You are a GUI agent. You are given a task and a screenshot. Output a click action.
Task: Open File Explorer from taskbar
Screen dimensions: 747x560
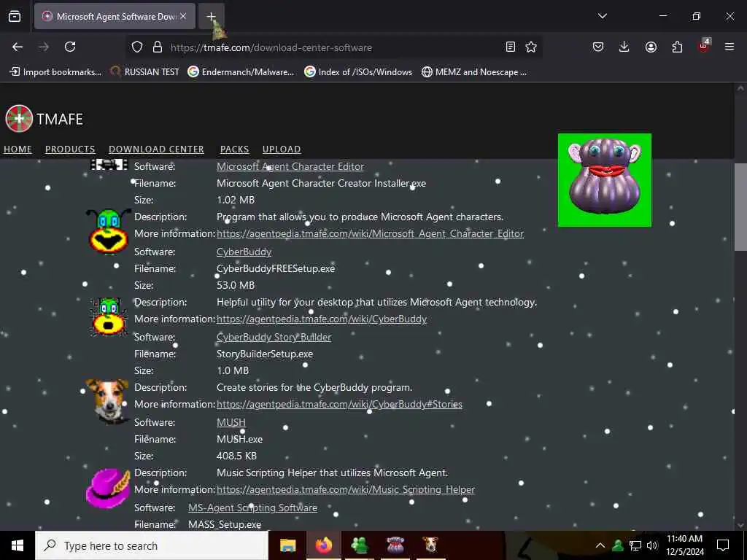pos(287,545)
